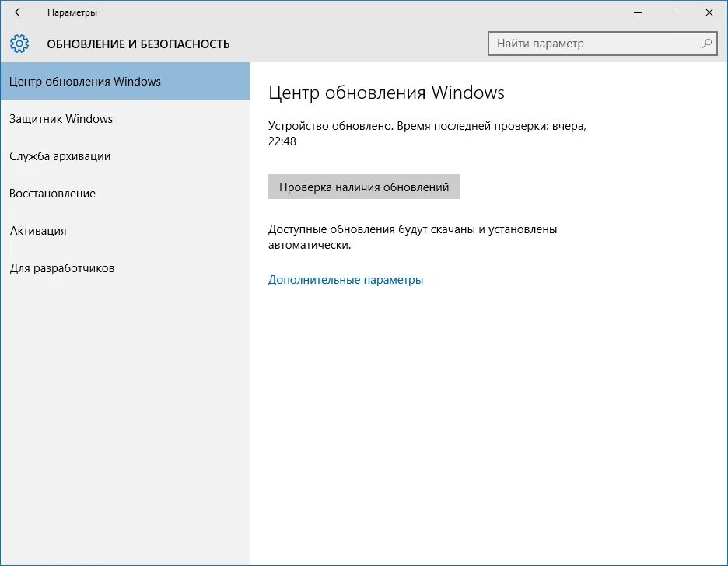The height and width of the screenshot is (566, 728).
Task: Open "Служба архивации" section
Action: [124, 155]
